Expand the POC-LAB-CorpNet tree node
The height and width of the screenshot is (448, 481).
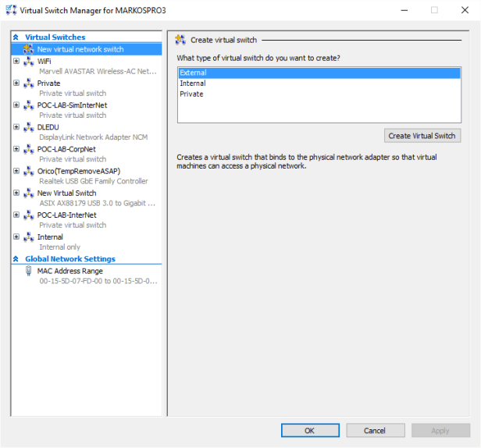point(16,149)
